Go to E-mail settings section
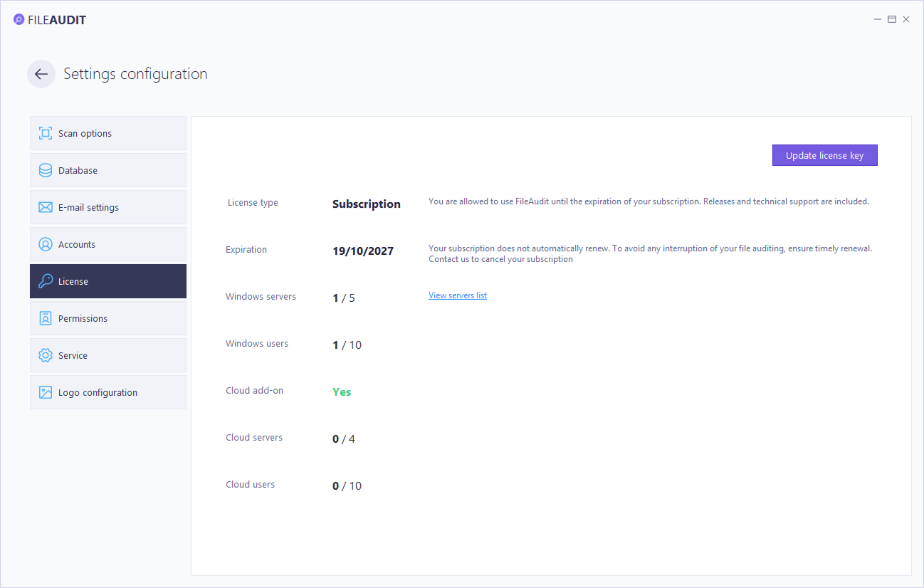The height and width of the screenshot is (588, 924). click(108, 207)
